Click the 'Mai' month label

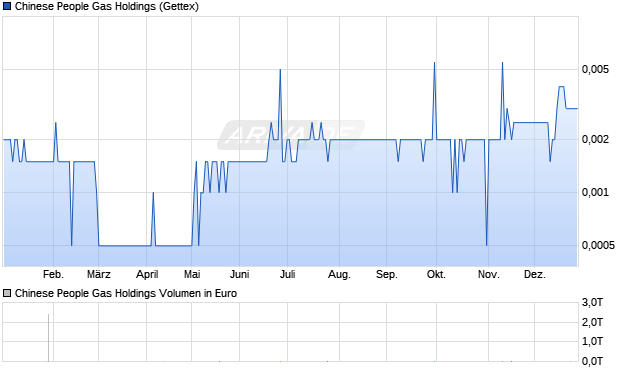point(192,274)
